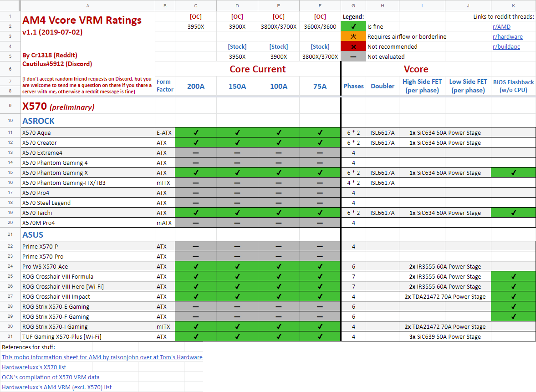The image size is (536, 392).
Task: Select the 'X570 Aqua' cell
Action: click(88, 132)
